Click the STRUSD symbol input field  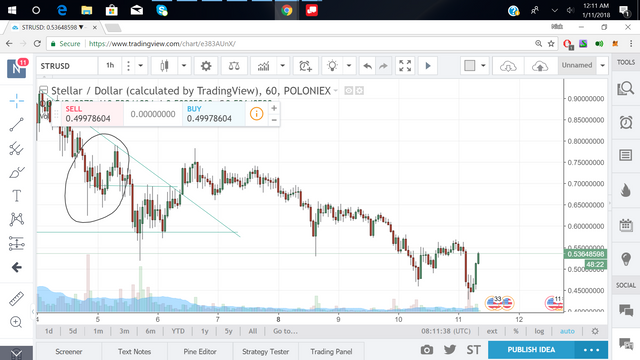click(x=68, y=66)
